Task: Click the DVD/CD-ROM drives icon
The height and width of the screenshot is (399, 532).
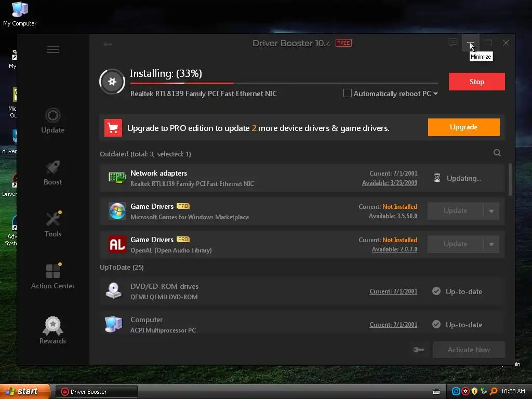Action: point(114,291)
